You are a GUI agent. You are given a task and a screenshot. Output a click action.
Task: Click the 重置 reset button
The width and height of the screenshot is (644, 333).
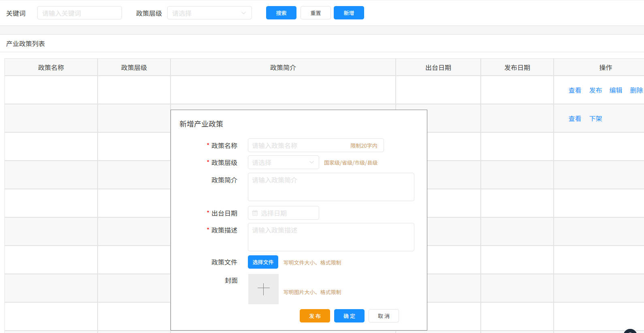point(316,13)
